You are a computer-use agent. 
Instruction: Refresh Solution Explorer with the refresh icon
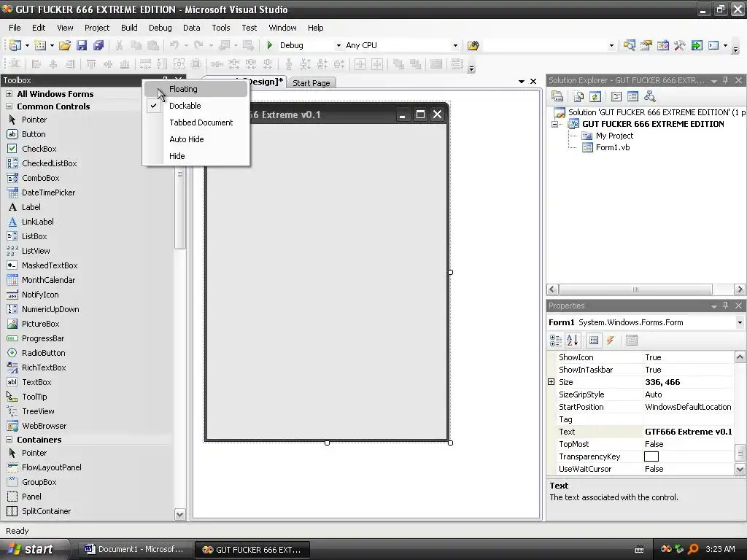595,97
